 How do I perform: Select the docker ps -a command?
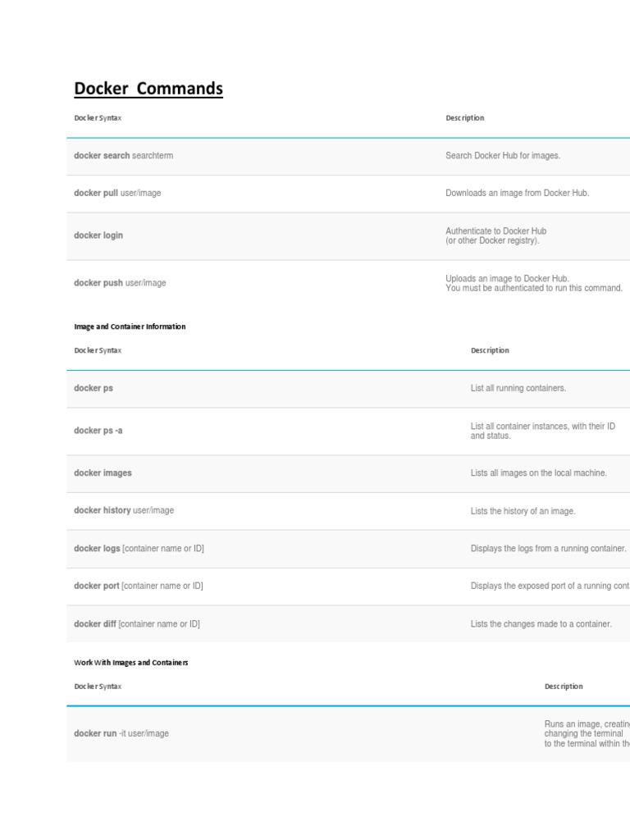click(98, 431)
